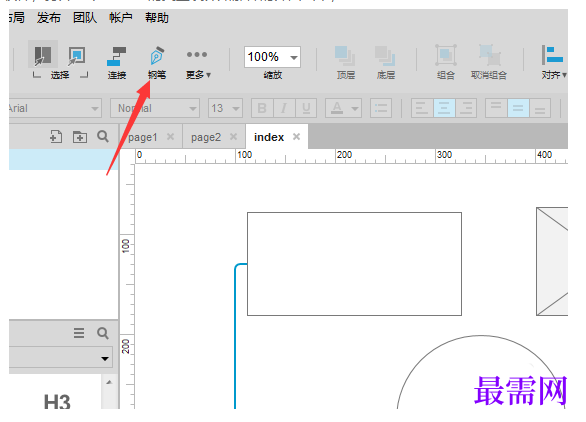Click the Ungroup (取消组合) icon
The height and width of the screenshot is (422, 586).
tap(489, 55)
